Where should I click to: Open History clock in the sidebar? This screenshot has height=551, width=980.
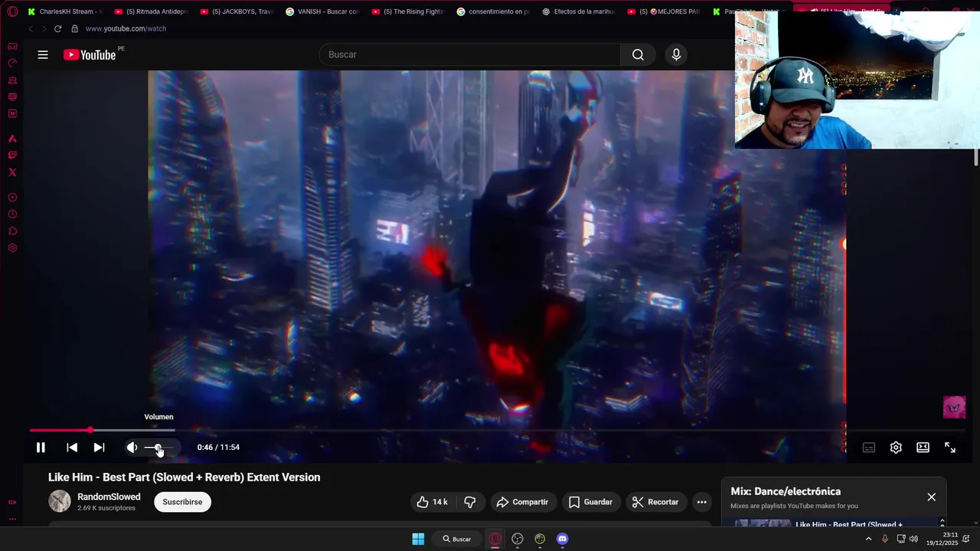coord(12,214)
